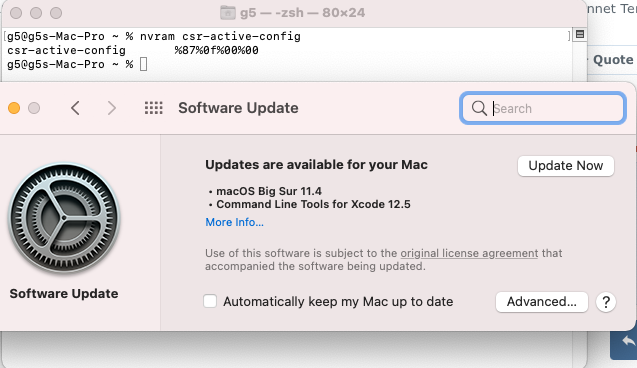Go back with the left chevron
Screen dimensions: 637x368
point(75,108)
